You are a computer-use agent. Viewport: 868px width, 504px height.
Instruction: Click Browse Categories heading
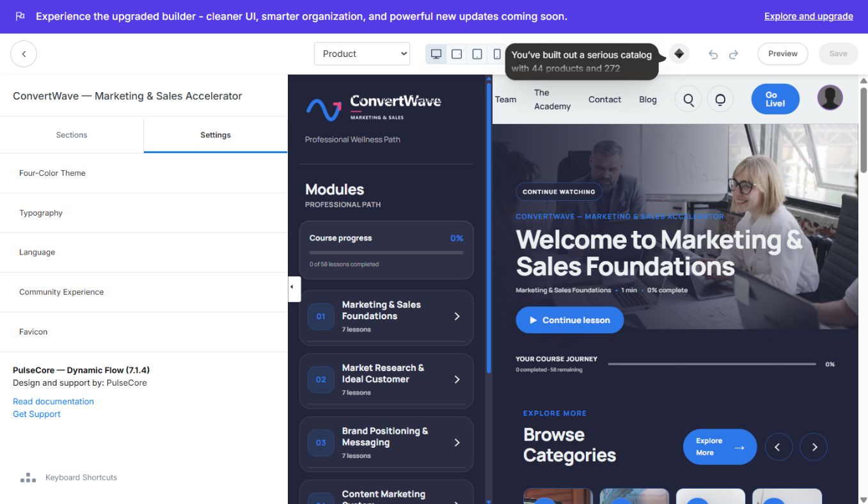(569, 445)
